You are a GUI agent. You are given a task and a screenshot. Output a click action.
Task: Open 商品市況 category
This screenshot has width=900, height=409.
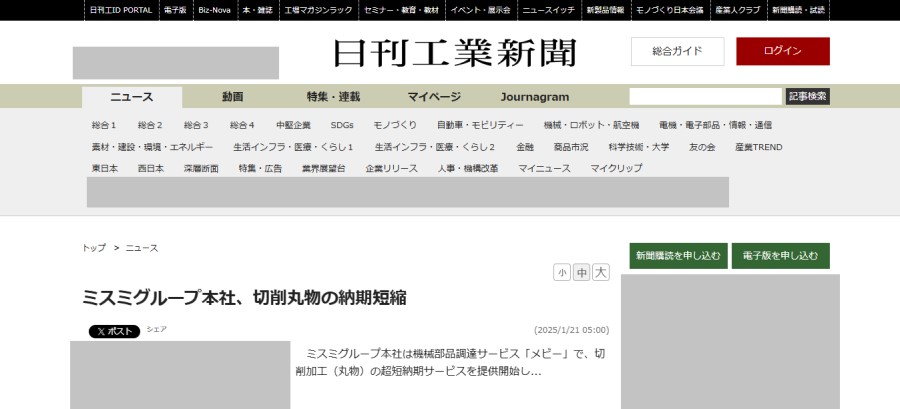point(571,147)
